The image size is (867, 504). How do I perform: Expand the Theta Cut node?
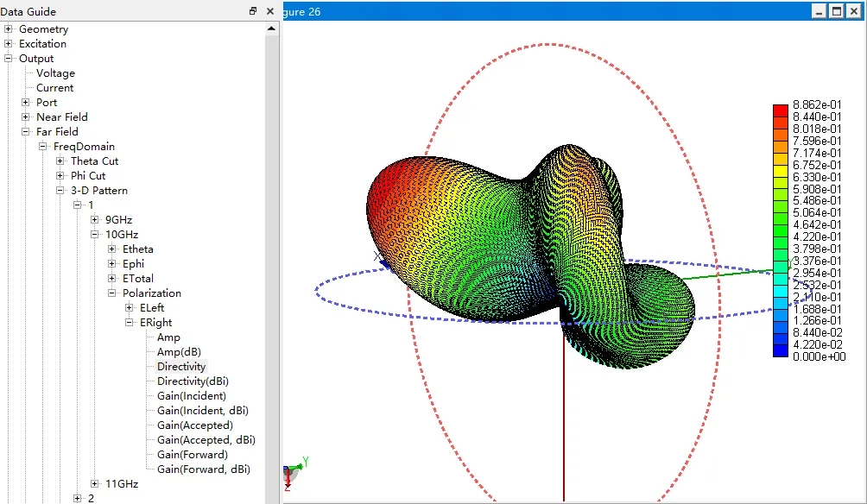pos(60,161)
